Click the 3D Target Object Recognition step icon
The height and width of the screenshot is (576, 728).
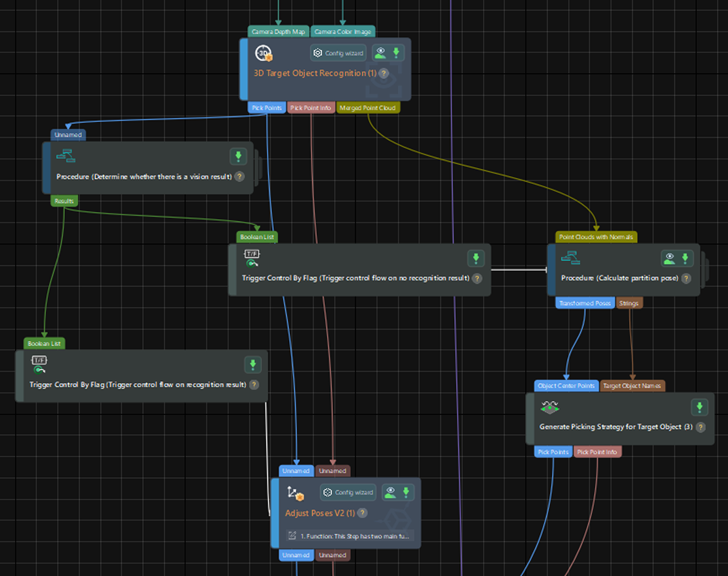point(264,53)
